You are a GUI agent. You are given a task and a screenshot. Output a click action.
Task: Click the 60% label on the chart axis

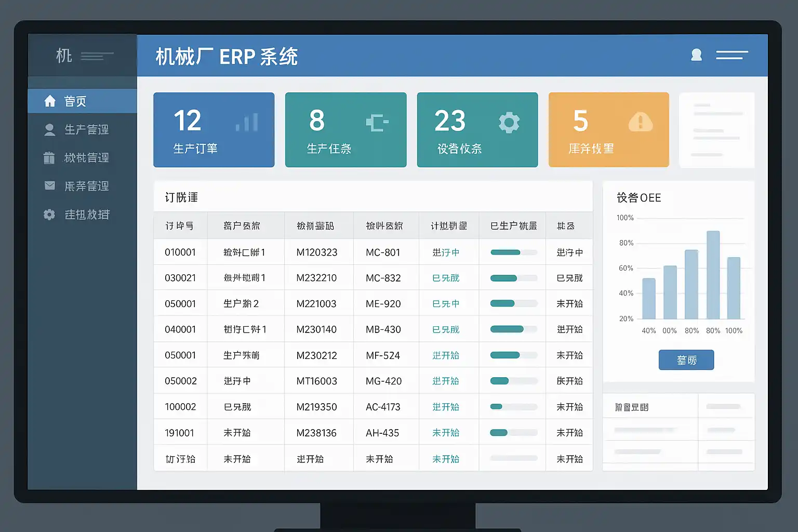(626, 268)
